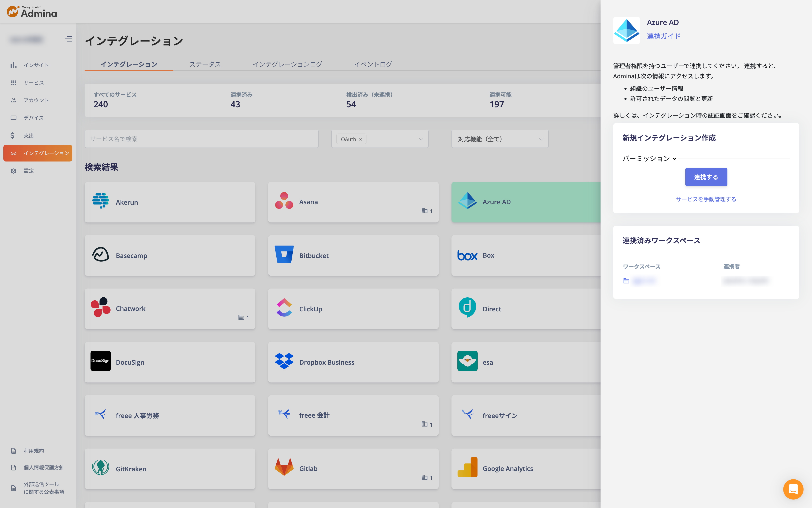Viewport: 812px width, 508px height.
Task: Click the Basecamp logo icon
Action: pos(100,254)
